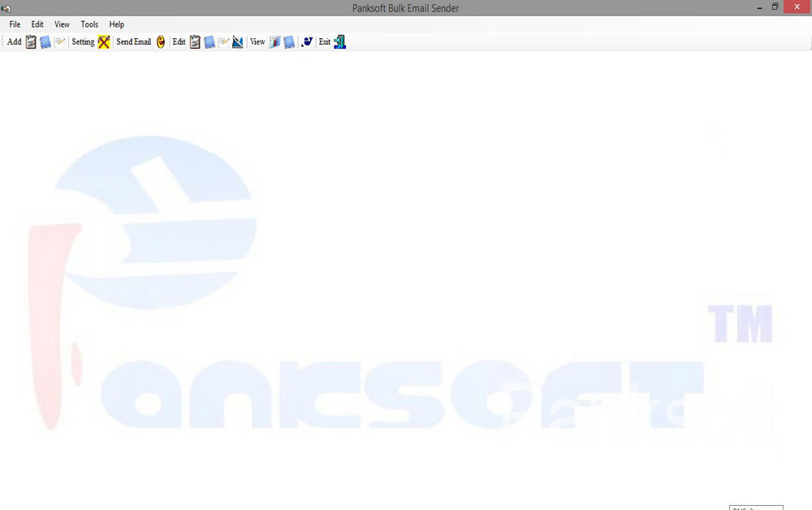
Task: Click the refresh arrow icon near Exit
Action: [x=306, y=41]
